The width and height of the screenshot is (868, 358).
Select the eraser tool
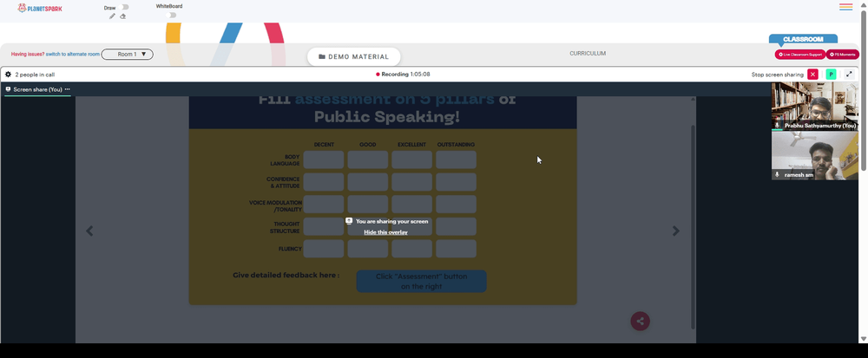coord(123,16)
